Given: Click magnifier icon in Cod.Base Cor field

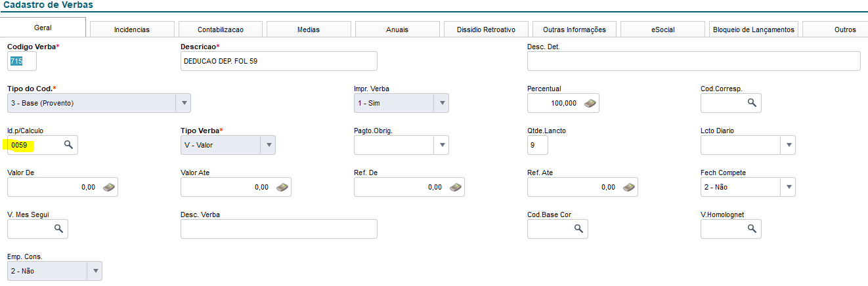Looking at the screenshot, I should point(578,228).
